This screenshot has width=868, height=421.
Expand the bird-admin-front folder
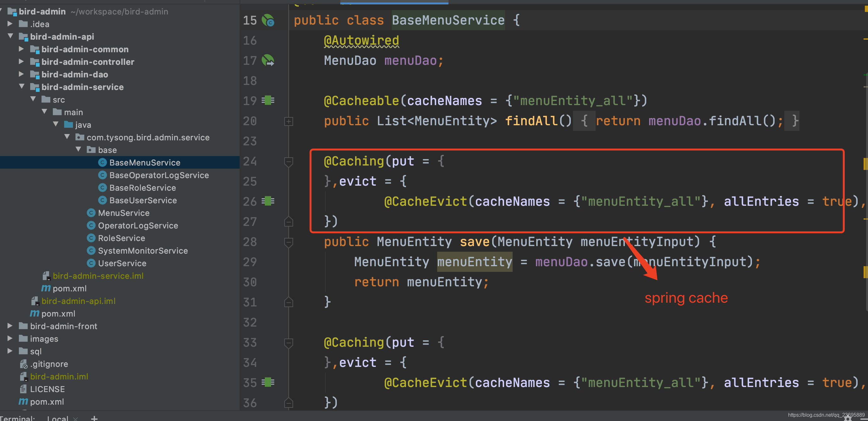pos(10,326)
